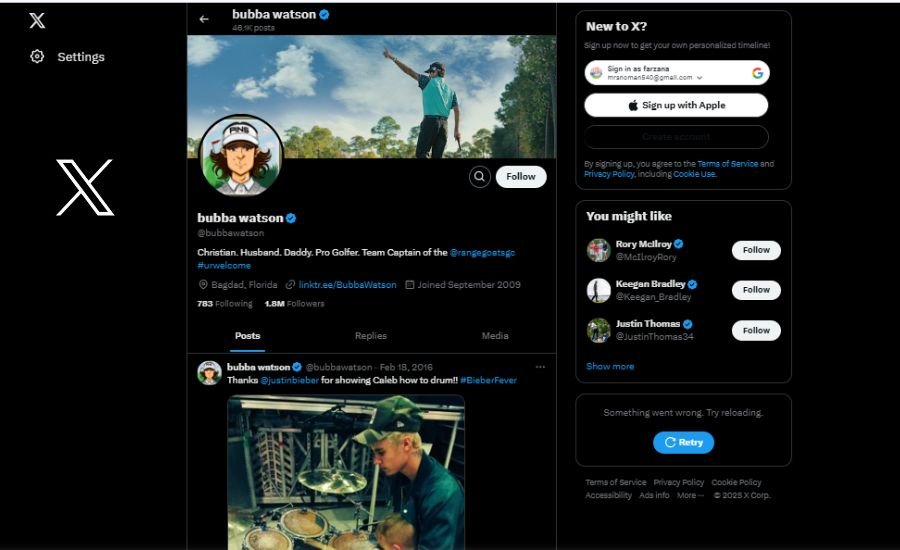Image resolution: width=900 pixels, height=550 pixels.
Task: Open linktr.ee/BubbaWatson link
Action: coord(347,285)
